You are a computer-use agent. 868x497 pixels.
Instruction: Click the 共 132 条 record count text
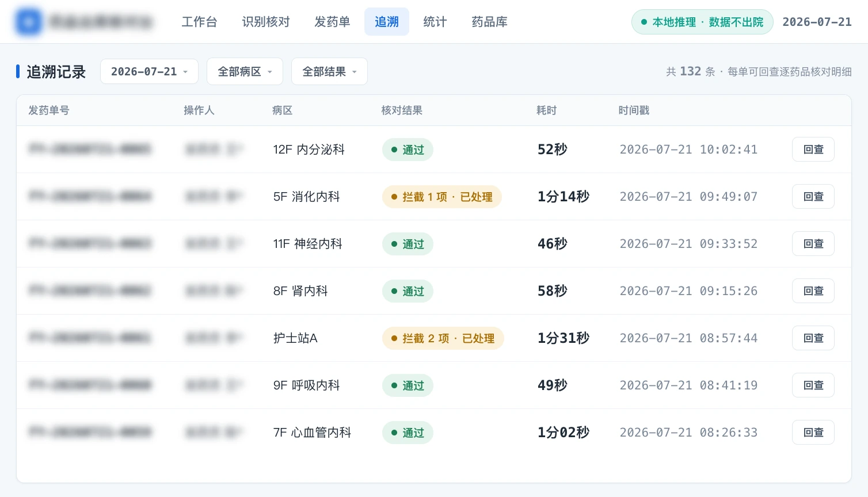691,71
